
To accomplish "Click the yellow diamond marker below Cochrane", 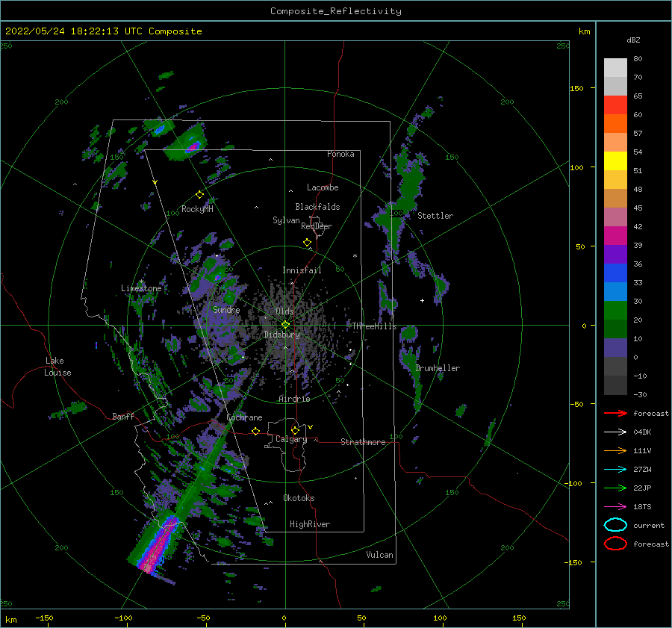I will pyautogui.click(x=256, y=431).
